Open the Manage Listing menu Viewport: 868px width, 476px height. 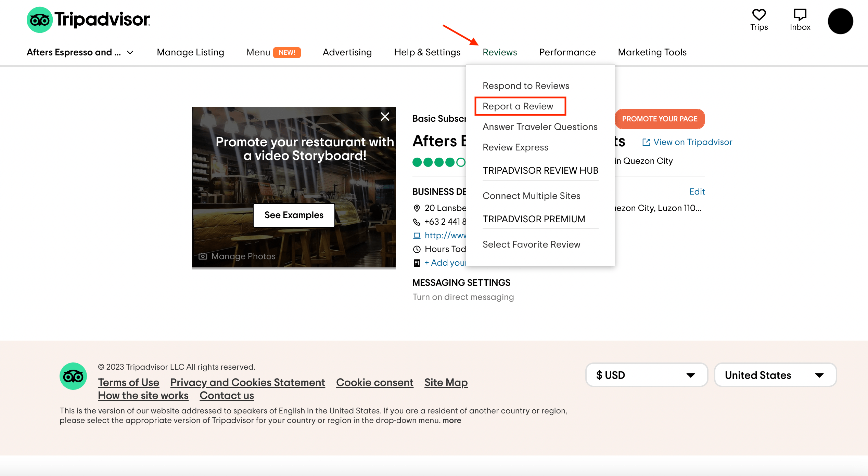(x=190, y=52)
